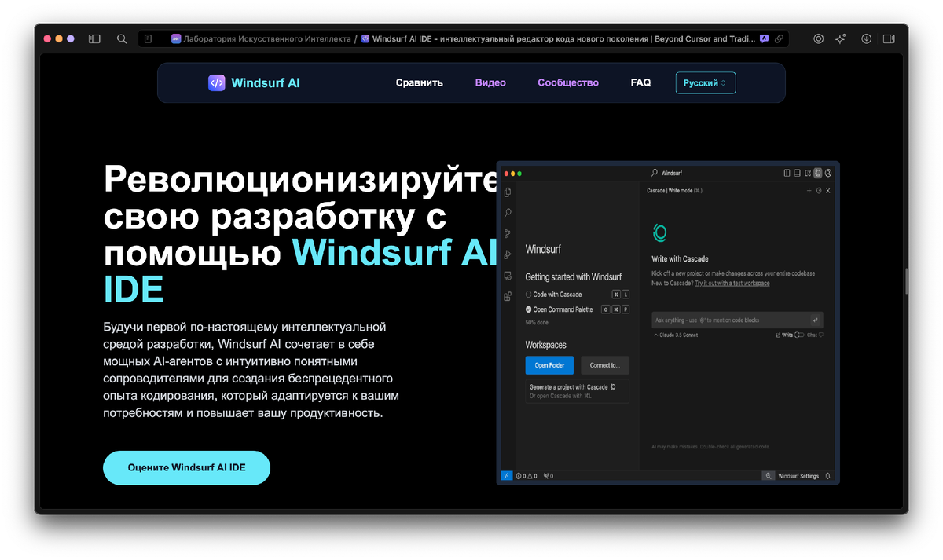
Task: Open Cascade history clock icon
Action: (x=819, y=191)
